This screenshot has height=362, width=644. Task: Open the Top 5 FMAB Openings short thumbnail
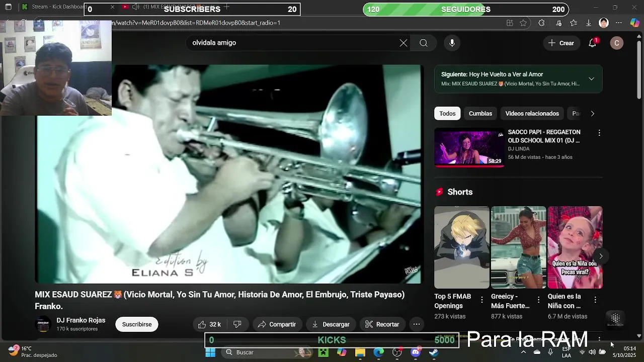(462, 247)
